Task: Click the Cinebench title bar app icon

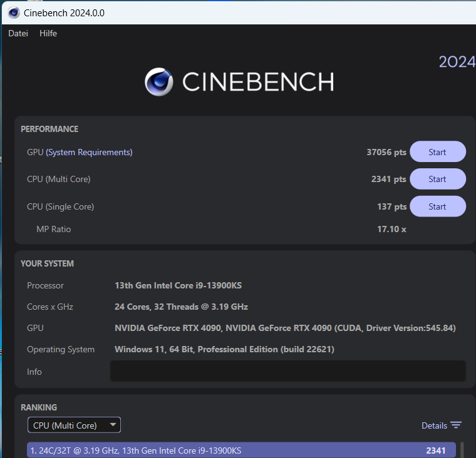Action: (x=14, y=13)
